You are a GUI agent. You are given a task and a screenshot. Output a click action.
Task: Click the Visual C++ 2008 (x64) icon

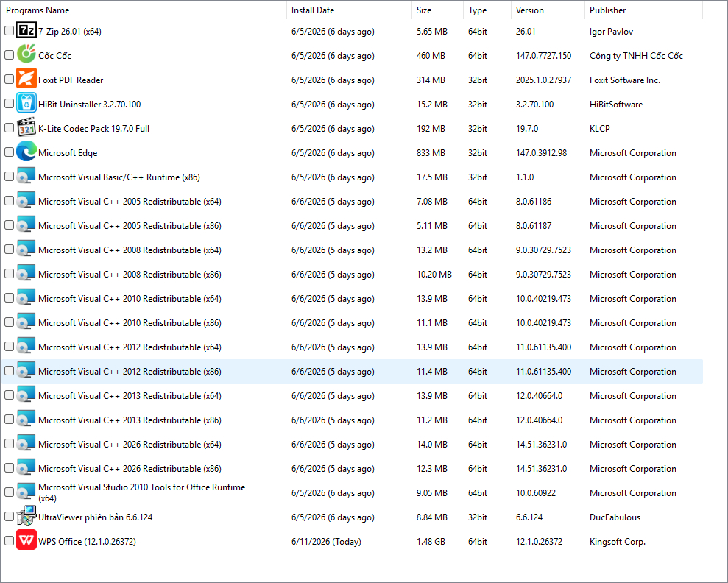(26, 250)
